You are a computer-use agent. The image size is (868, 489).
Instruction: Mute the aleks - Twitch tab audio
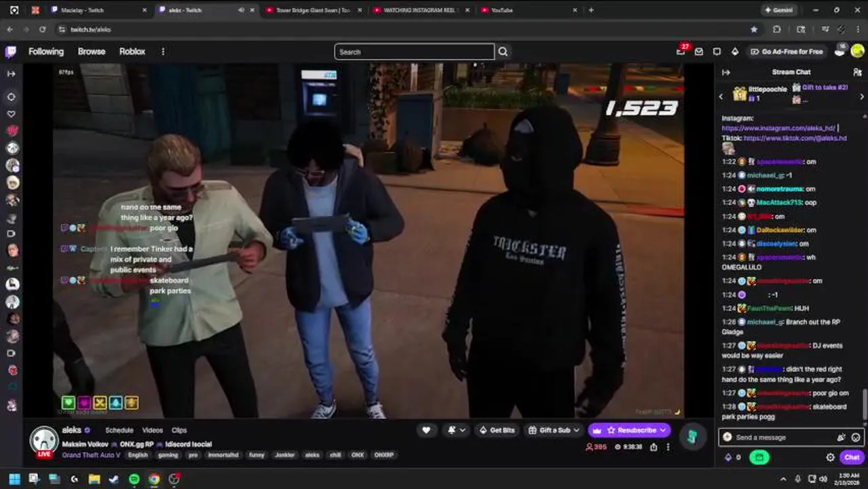tap(241, 10)
